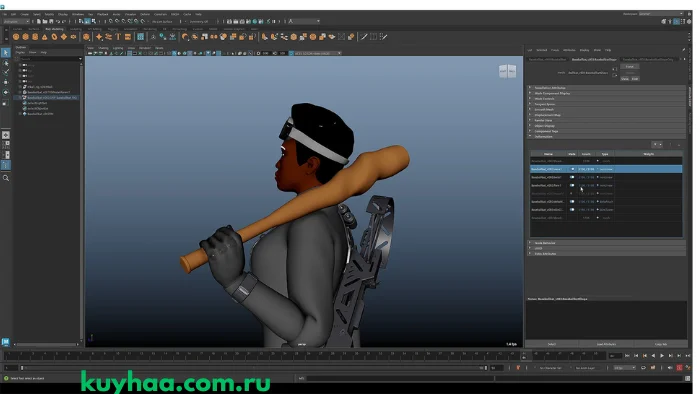Open the Lighting menu in viewport panel

(x=117, y=48)
